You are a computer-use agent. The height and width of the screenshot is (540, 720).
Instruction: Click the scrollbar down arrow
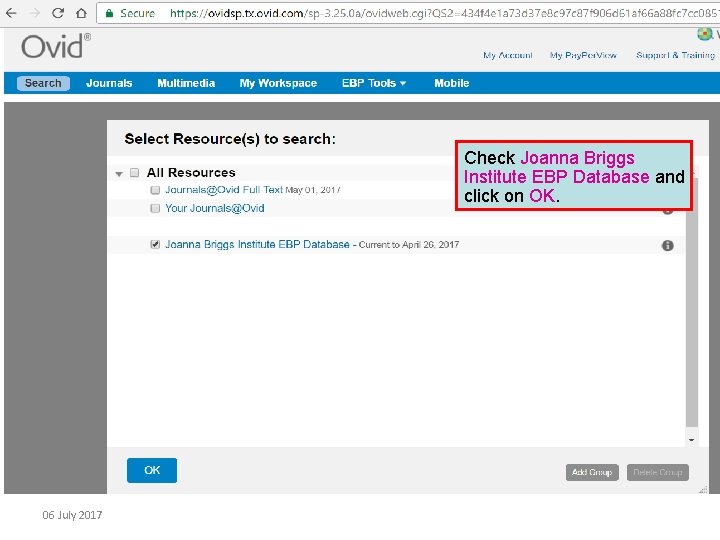click(692, 440)
